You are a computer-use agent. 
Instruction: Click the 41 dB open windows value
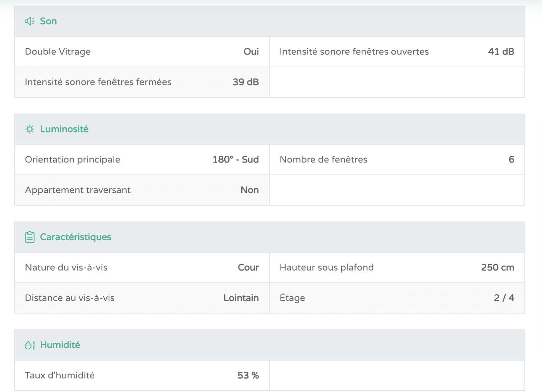(x=501, y=52)
